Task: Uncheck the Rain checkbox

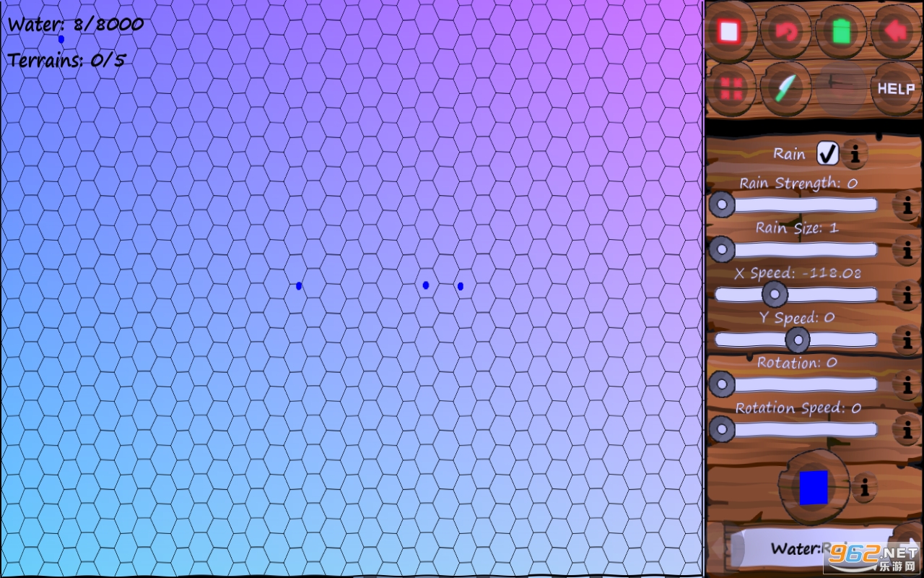Action: (x=827, y=153)
